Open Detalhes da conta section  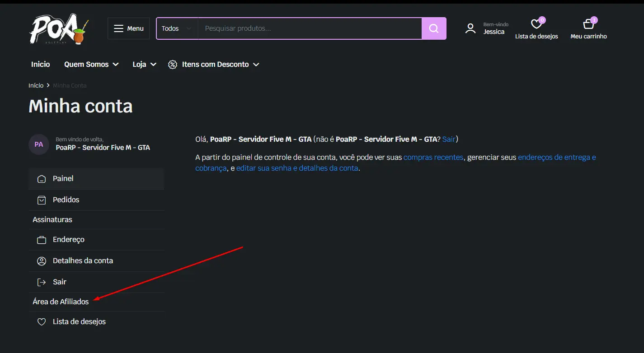click(83, 260)
